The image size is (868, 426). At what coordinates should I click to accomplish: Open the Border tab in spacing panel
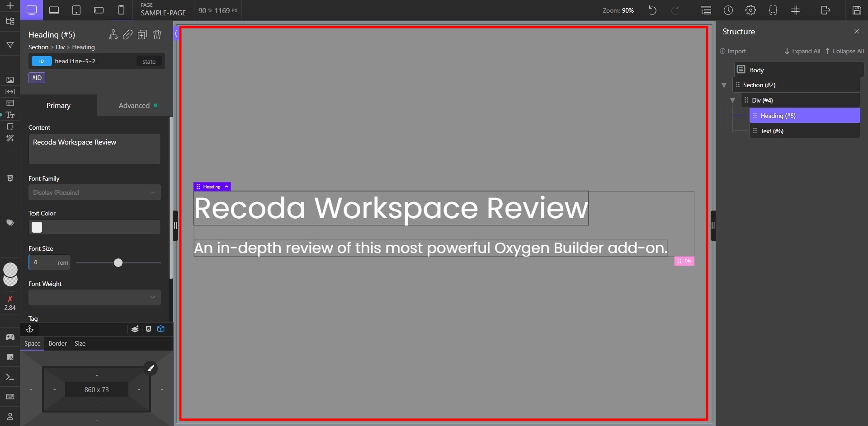57,343
